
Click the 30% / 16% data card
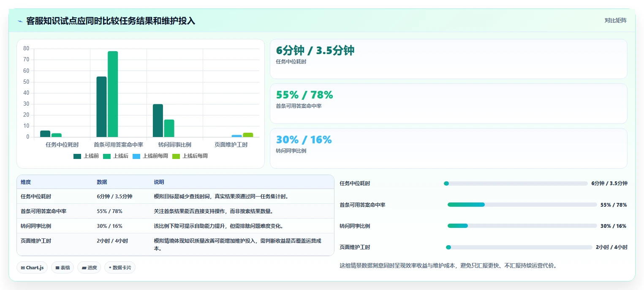(448, 148)
